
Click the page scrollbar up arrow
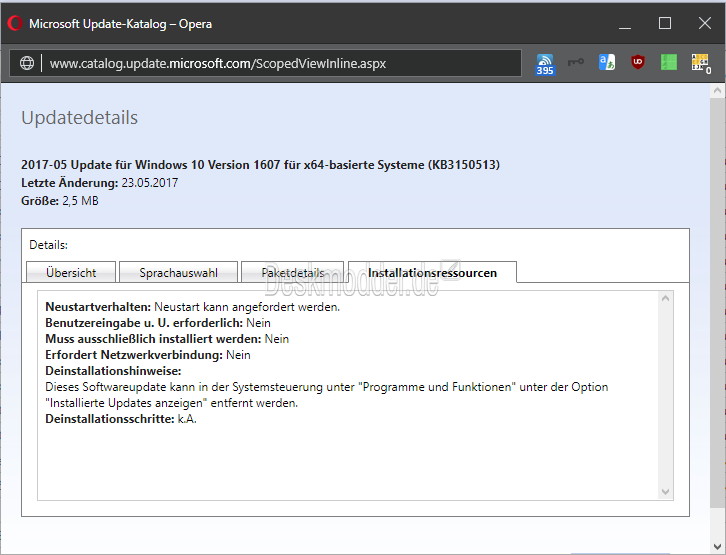717,91
